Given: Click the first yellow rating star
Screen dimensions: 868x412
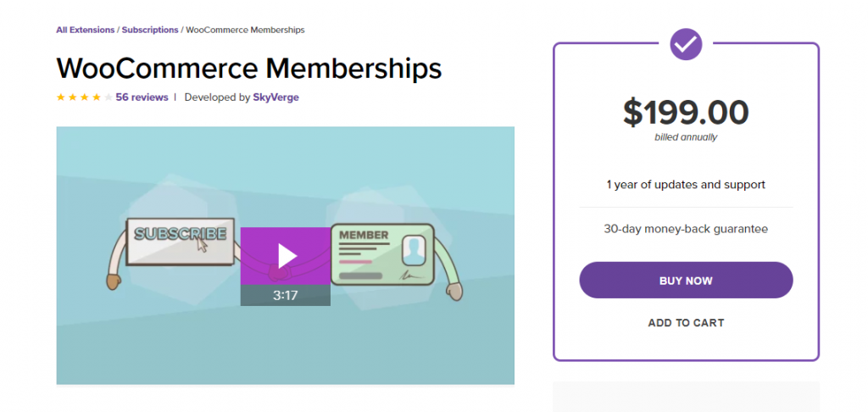Looking at the screenshot, I should point(61,97).
